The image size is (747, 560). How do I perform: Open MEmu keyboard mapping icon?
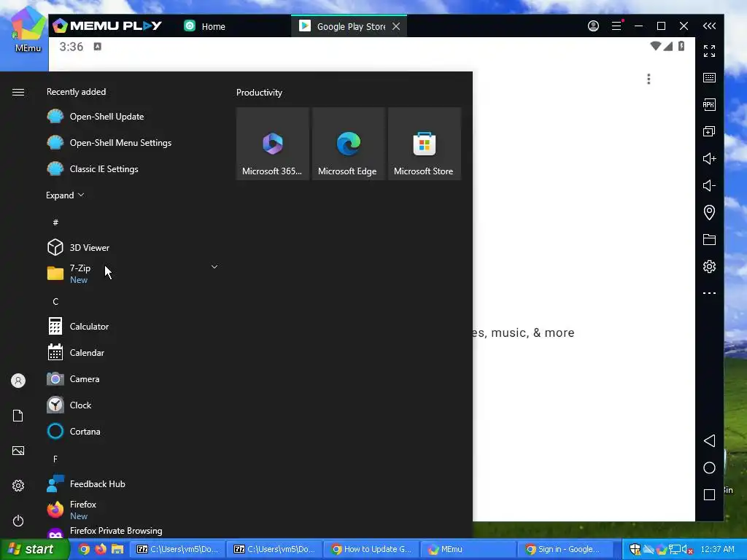pyautogui.click(x=709, y=77)
